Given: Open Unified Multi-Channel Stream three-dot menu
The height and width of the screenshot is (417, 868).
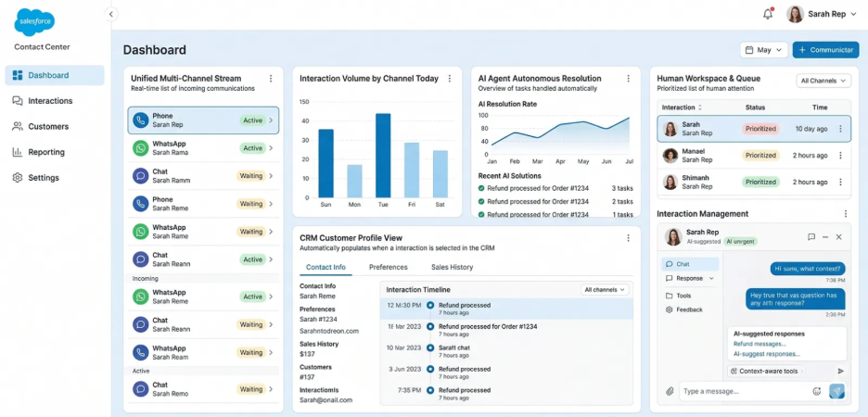Looking at the screenshot, I should point(271,79).
